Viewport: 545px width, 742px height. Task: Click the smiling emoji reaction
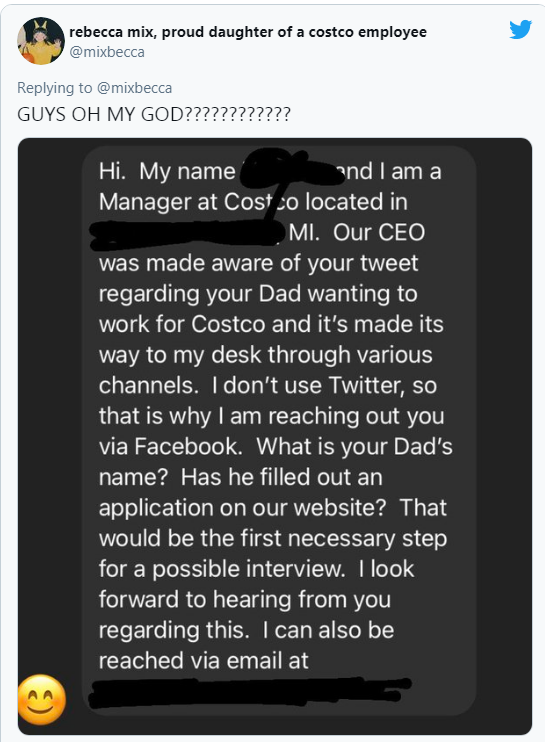pos(42,699)
